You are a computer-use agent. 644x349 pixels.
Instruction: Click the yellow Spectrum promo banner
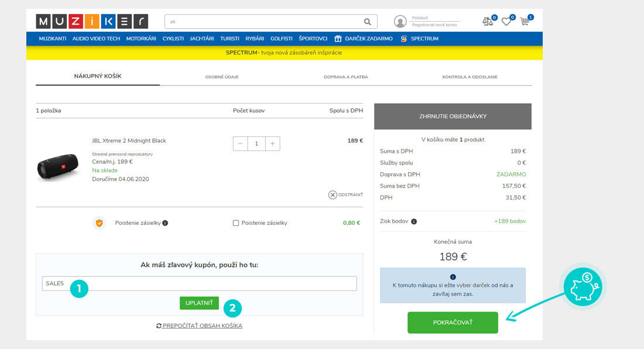tap(284, 53)
